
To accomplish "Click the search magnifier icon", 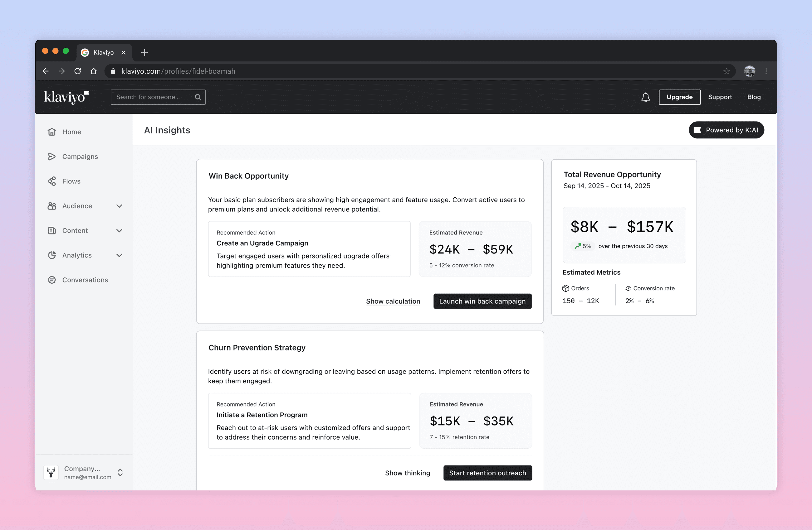I will (198, 97).
